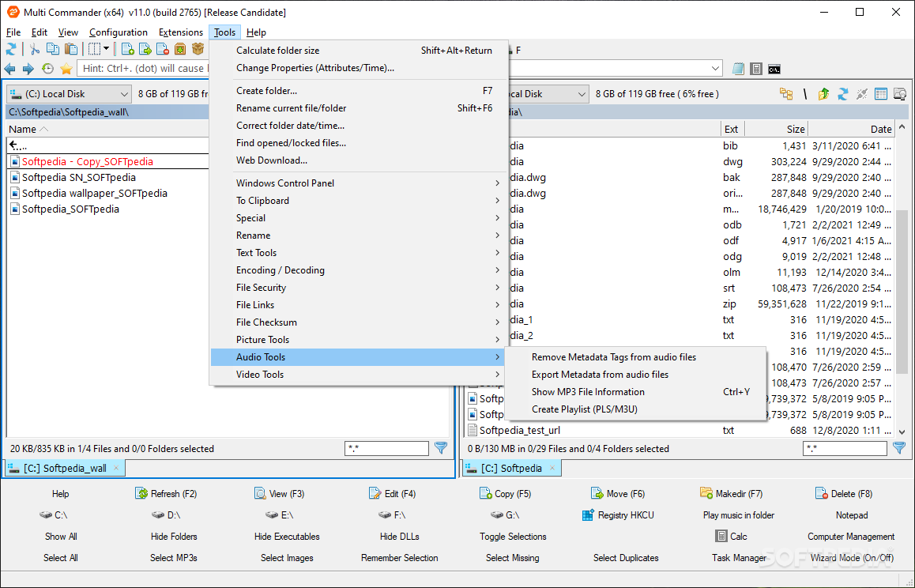This screenshot has width=915, height=588.
Task: Click the scroll down arrow in the right panel
Action: [902, 432]
